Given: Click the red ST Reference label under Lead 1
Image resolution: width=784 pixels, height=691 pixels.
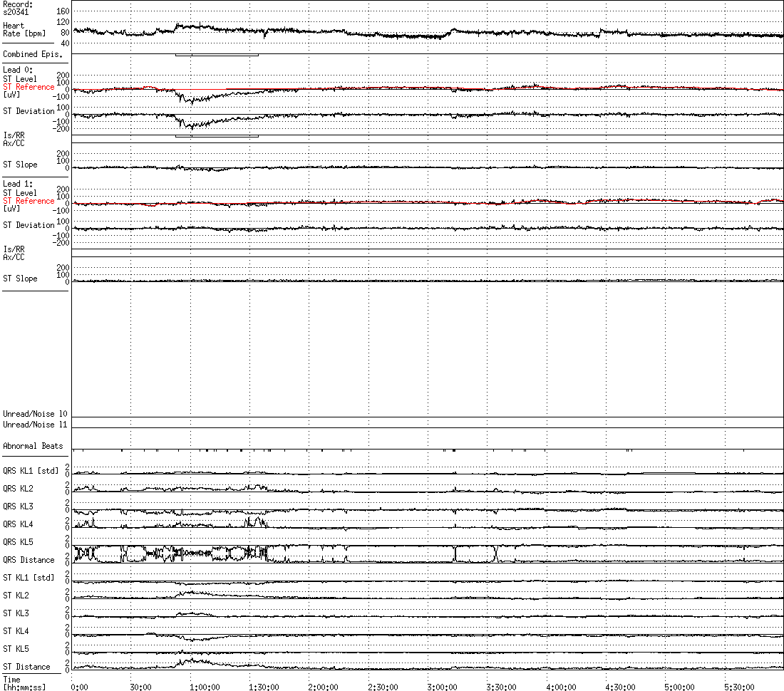Looking at the screenshot, I should click(29, 201).
